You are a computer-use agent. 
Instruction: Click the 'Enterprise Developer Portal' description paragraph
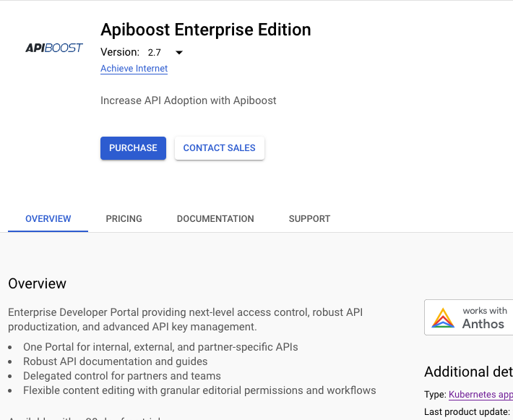[185, 320]
